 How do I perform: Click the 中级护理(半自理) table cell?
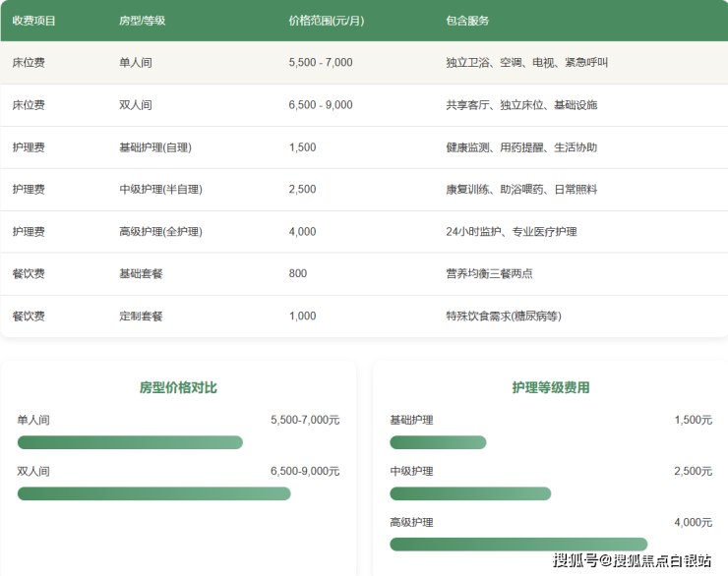[160, 190]
